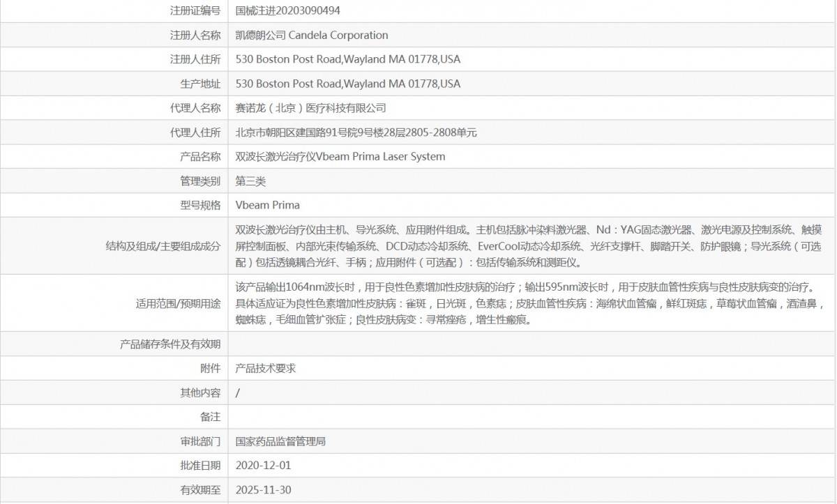Viewport: 837px width, 504px height.
Task: Select 国家药品监督管理局 text
Action: tap(280, 441)
